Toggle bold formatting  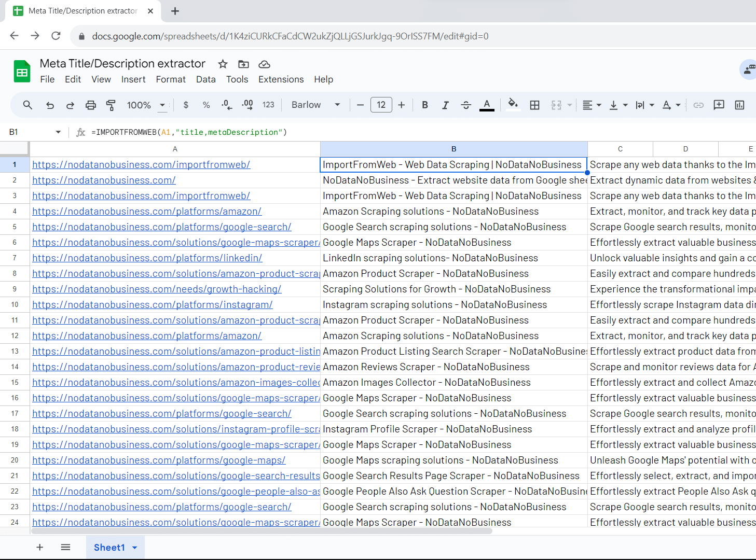click(424, 105)
